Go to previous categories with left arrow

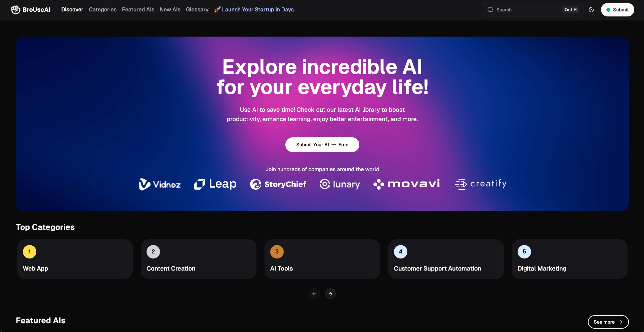click(x=314, y=294)
